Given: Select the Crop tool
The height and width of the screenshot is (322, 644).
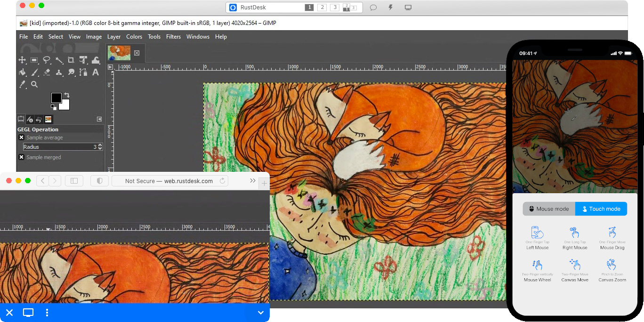Looking at the screenshot, I should 71,60.
